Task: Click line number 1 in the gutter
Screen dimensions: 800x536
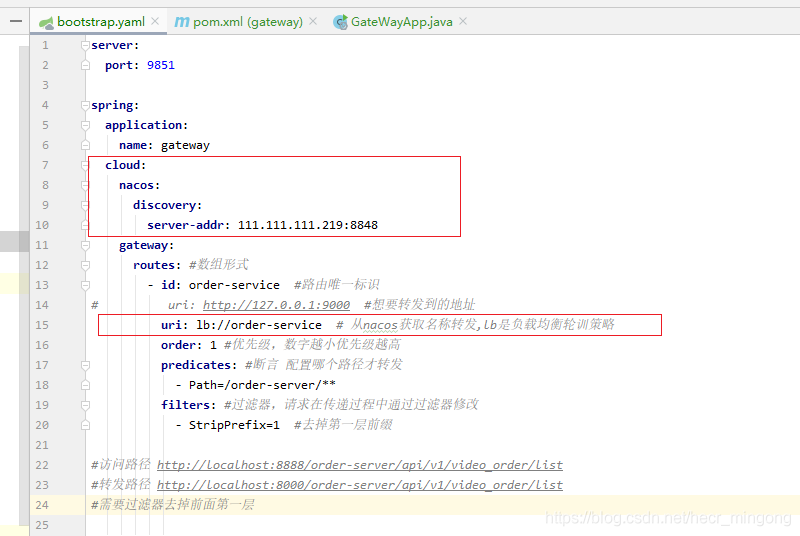Action: pyautogui.click(x=45, y=45)
